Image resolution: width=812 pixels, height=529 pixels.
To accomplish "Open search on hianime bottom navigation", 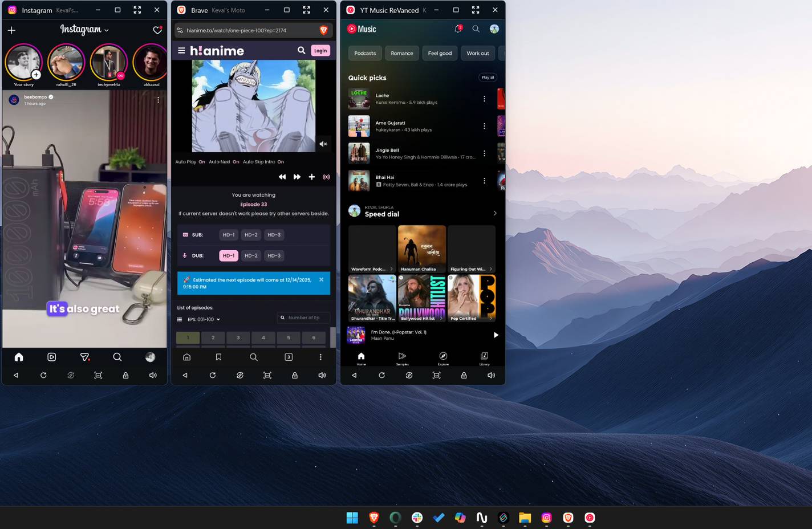I will tap(253, 357).
